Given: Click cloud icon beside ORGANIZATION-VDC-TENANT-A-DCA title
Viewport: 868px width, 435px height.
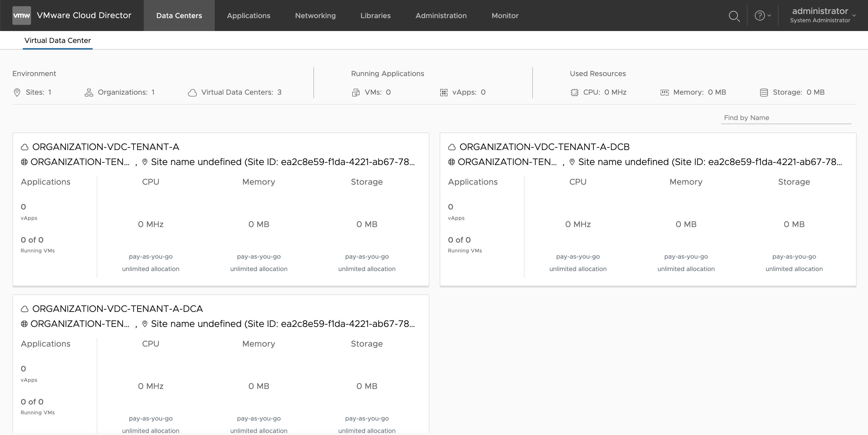Looking at the screenshot, I should (25, 309).
